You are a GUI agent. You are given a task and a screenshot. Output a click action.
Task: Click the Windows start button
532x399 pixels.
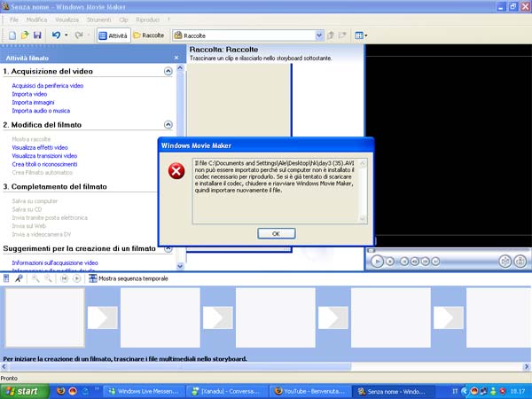(x=25, y=391)
